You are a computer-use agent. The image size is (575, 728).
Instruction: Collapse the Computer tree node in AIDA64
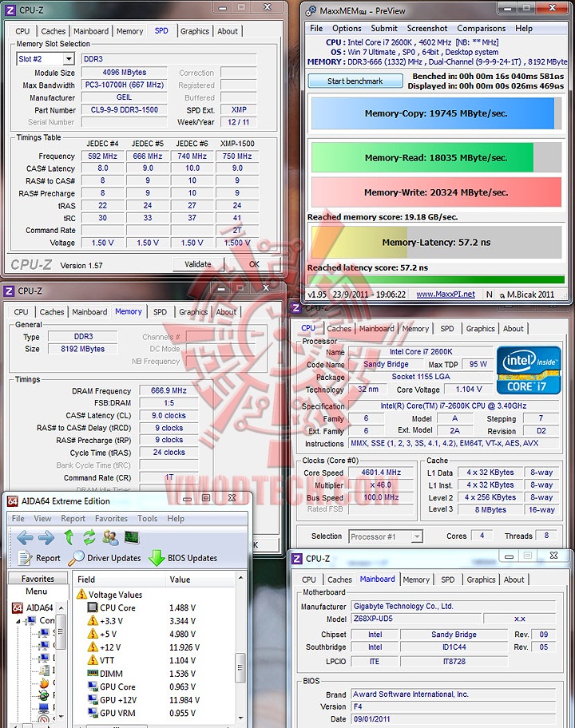(x=18, y=621)
